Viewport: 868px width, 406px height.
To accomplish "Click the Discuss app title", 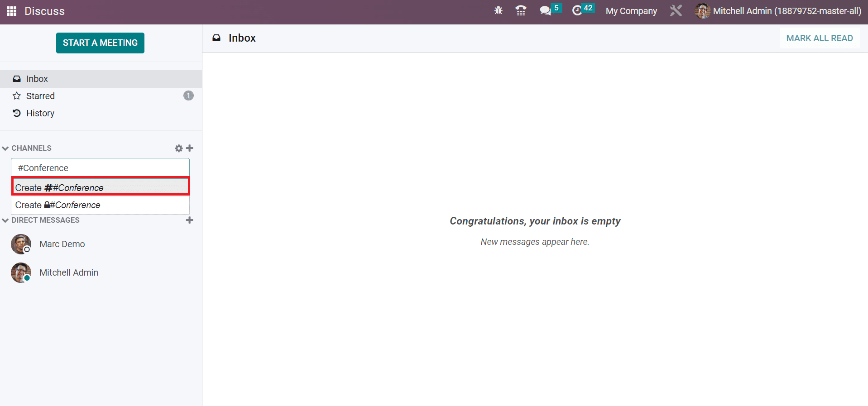I will (x=44, y=11).
